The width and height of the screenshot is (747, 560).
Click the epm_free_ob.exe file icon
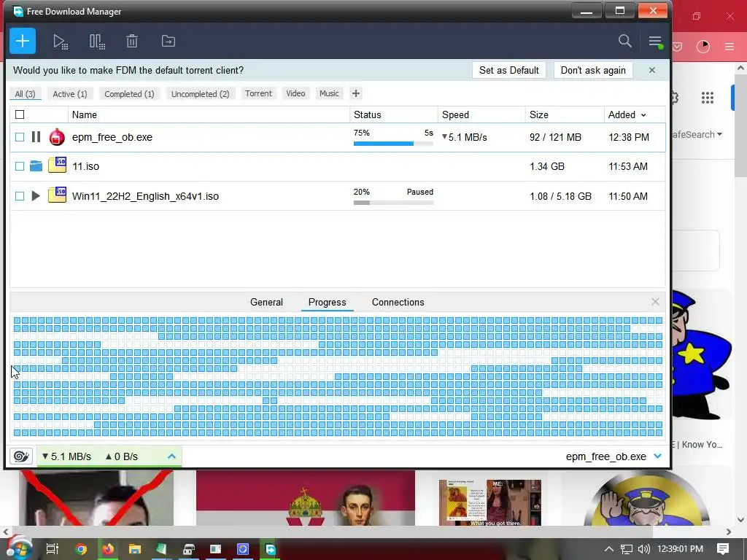(57, 137)
